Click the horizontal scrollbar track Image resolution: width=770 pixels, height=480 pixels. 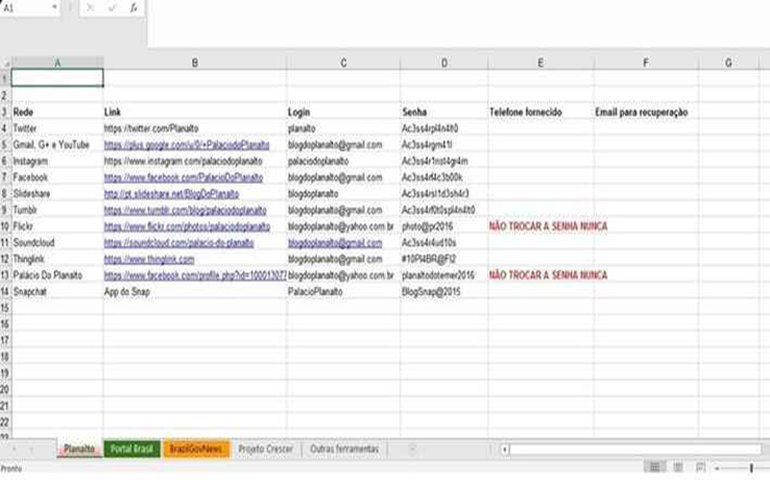[x=636, y=449]
